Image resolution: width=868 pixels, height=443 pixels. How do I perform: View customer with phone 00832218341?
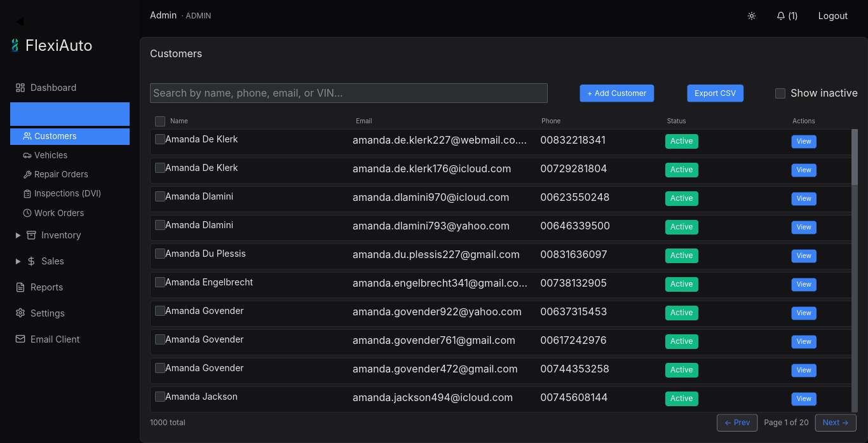804,142
